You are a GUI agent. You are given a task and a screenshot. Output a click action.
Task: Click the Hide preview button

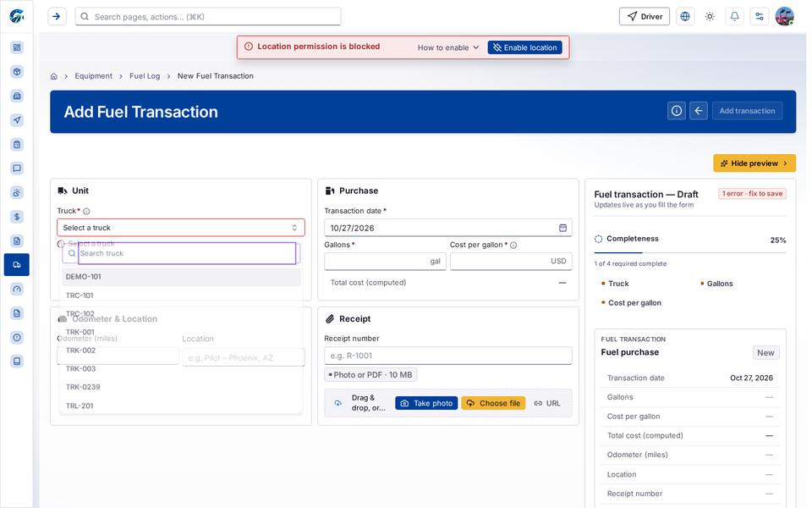(x=754, y=163)
